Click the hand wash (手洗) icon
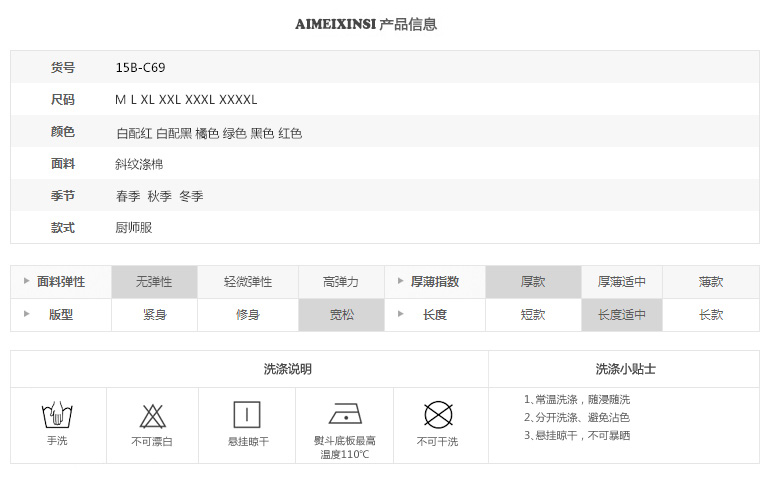Viewport: 780px width, 482px height. click(57, 415)
